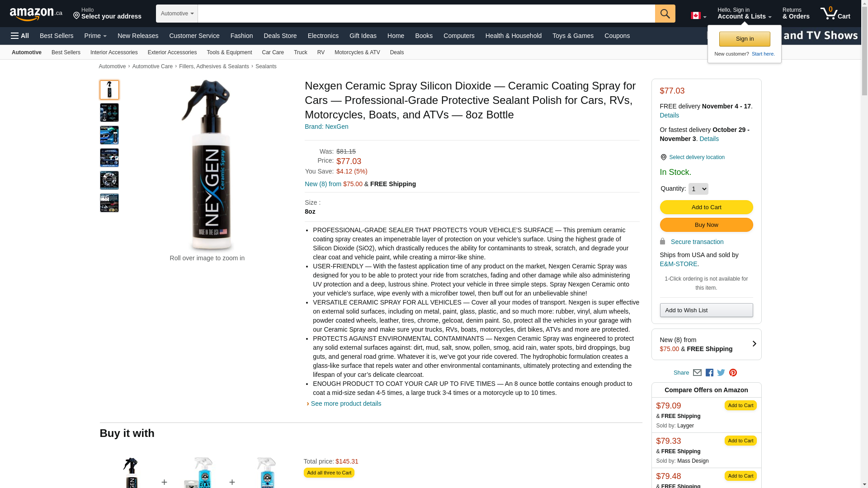Open the Automotive search category dropdown
This screenshot has height=488, width=868.
click(x=177, y=14)
